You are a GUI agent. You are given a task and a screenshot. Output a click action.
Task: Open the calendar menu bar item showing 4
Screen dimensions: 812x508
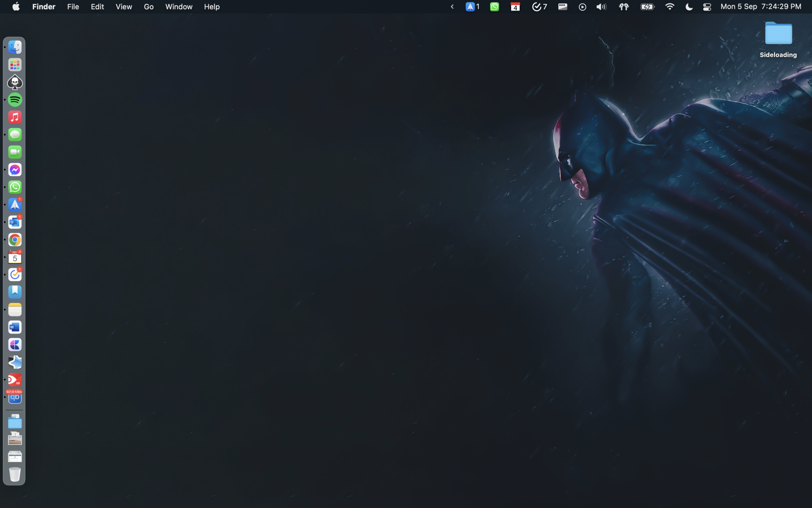(x=515, y=7)
